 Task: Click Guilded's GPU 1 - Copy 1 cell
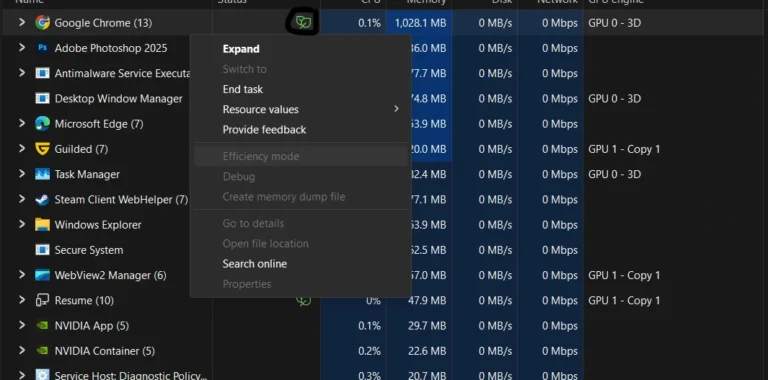[x=624, y=149]
